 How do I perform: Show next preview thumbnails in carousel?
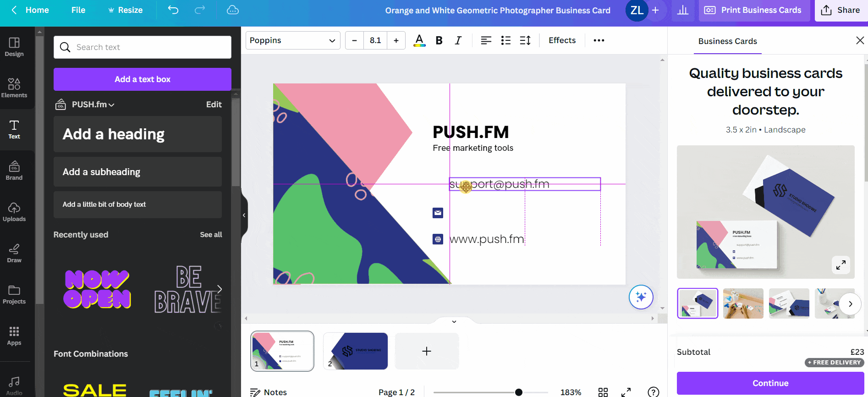coord(850,304)
